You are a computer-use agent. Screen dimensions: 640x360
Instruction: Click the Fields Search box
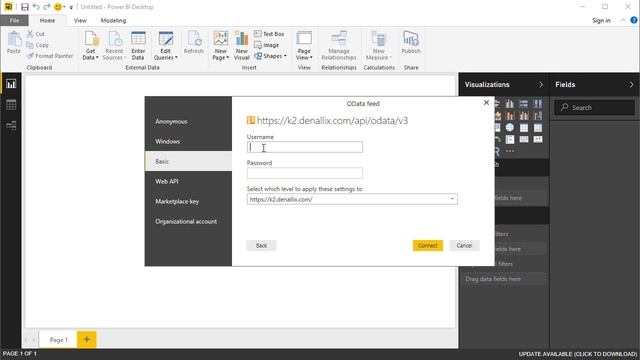(594, 107)
